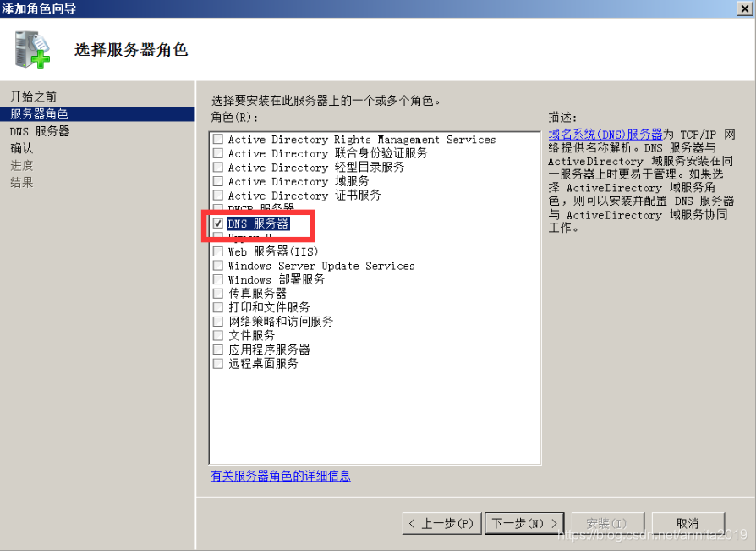
Task: Go back with 上一步(P) button
Action: coord(441,523)
